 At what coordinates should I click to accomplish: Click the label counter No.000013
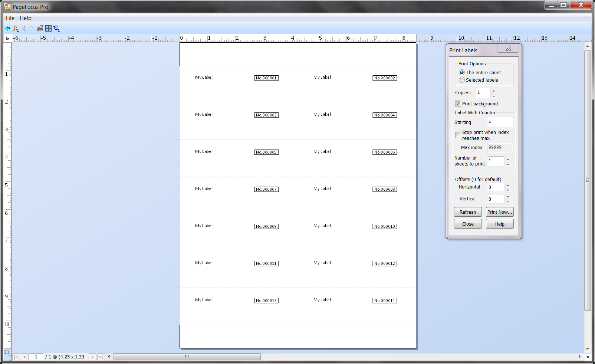coord(266,301)
